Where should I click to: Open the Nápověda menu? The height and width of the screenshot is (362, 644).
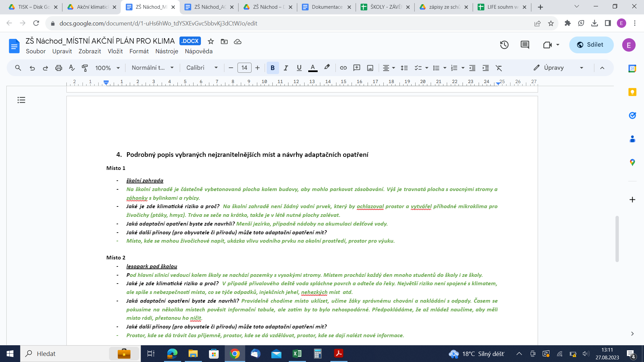199,51
